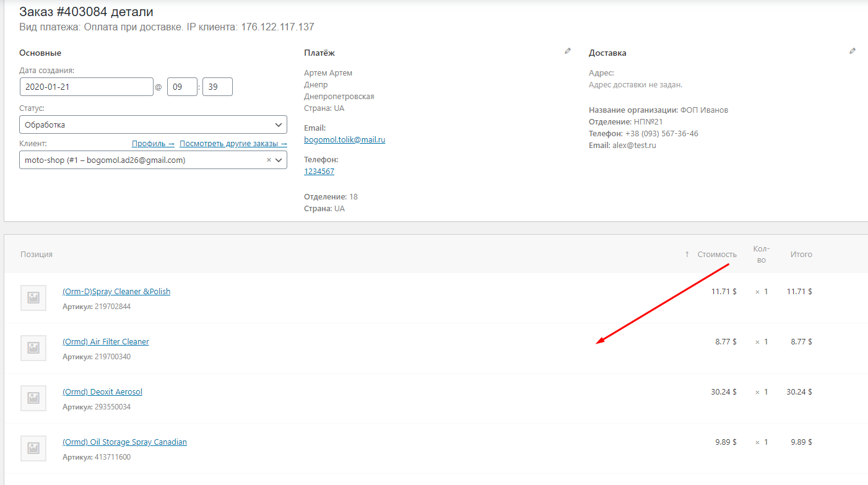This screenshot has height=485, width=868.
Task: Click Артикул 219700340 text
Action: point(97,357)
